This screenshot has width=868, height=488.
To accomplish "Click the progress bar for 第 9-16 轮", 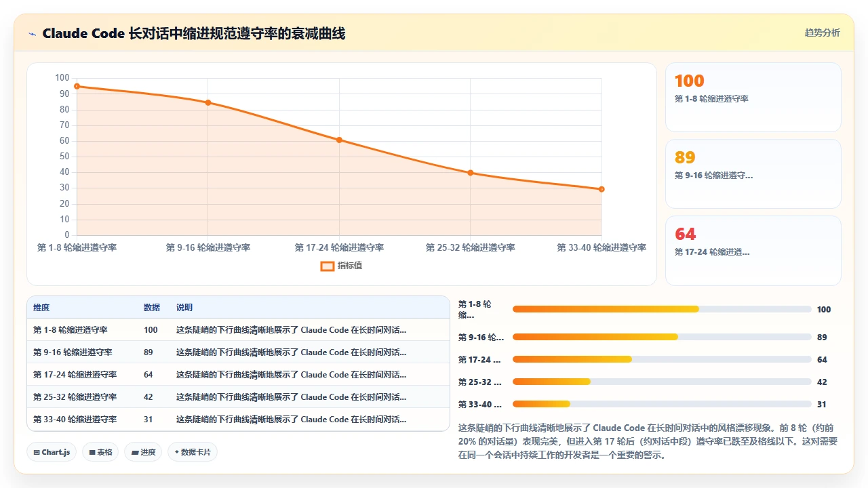I will click(x=662, y=337).
